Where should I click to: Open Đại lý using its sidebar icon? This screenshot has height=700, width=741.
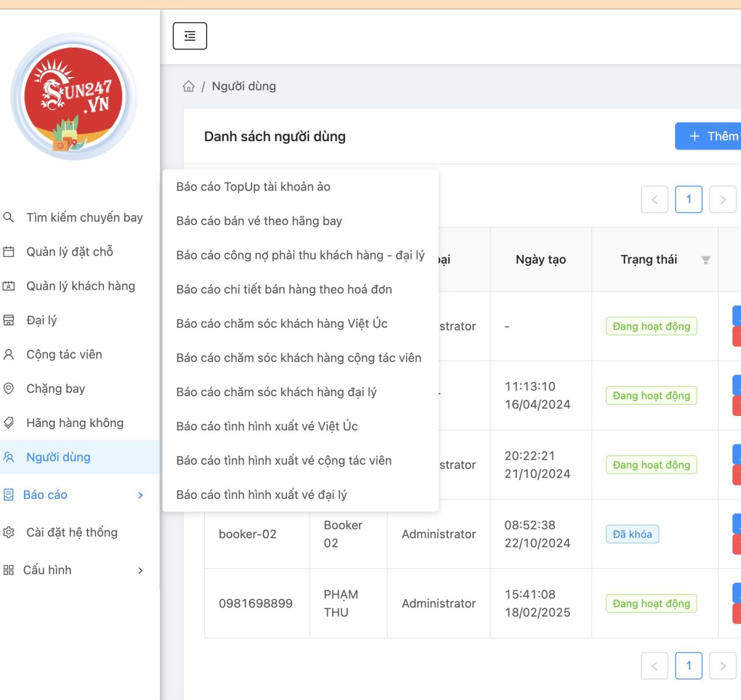(9, 320)
